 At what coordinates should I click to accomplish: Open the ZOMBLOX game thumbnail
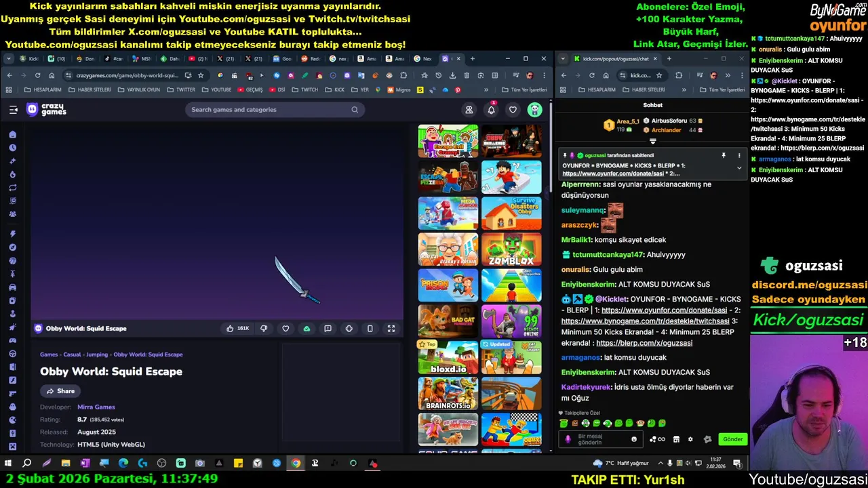(x=511, y=249)
